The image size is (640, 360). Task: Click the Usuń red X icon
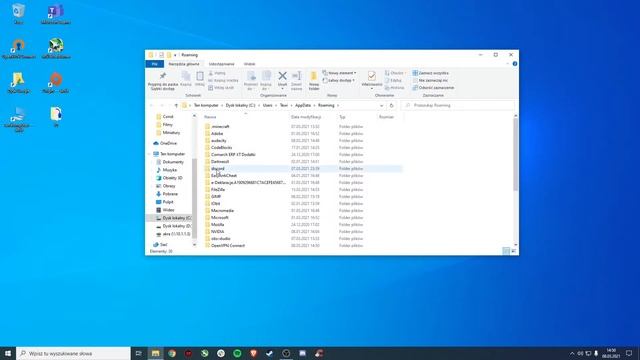[x=282, y=76]
